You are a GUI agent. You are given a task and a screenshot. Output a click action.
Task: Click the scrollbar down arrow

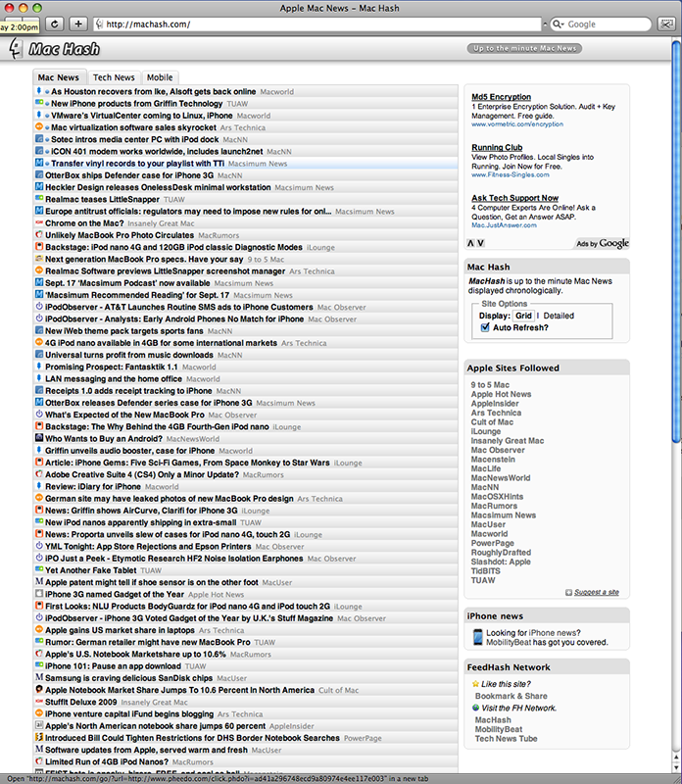(676, 770)
